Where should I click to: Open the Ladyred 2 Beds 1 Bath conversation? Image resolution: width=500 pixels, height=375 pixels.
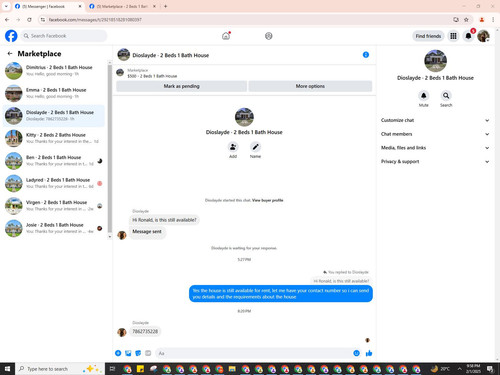(54, 183)
